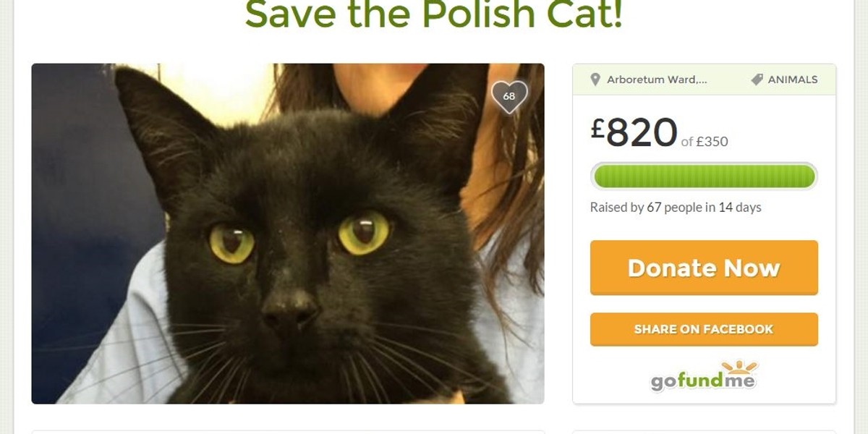
Task: Open the black cat campaign photo
Action: [x=288, y=234]
